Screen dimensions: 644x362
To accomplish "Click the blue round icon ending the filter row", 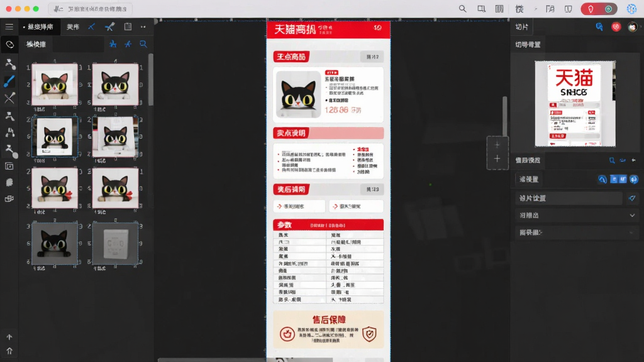I will pos(634,179).
